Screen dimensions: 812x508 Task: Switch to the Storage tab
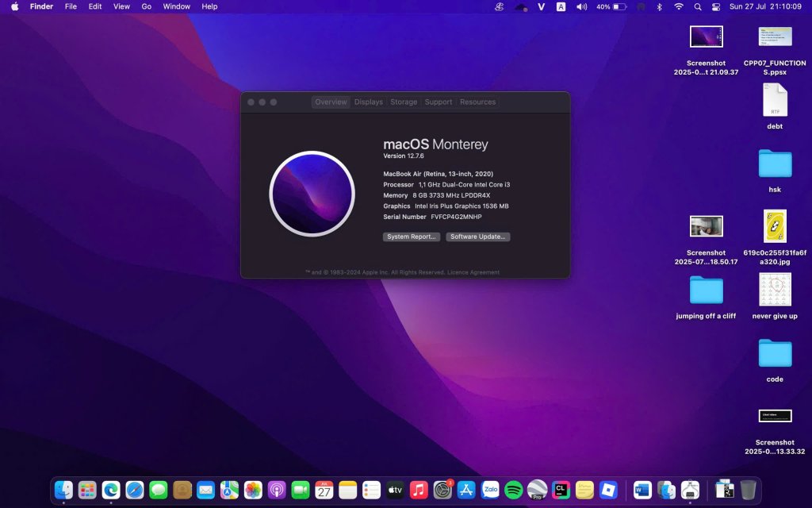pos(404,102)
